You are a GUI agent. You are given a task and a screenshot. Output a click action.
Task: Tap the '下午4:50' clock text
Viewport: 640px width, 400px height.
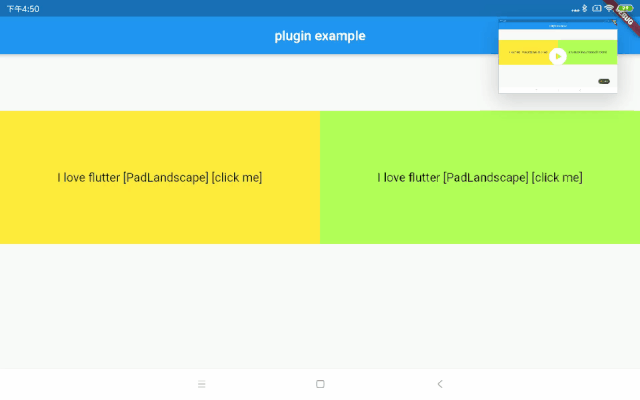point(23,9)
